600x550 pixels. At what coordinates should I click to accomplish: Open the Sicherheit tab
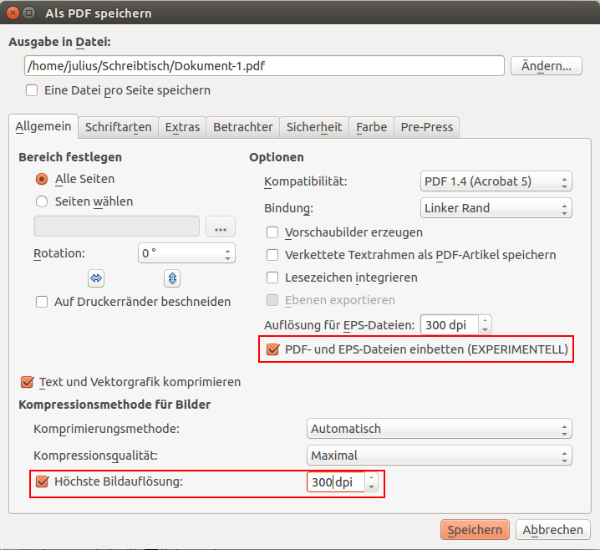coord(314,127)
